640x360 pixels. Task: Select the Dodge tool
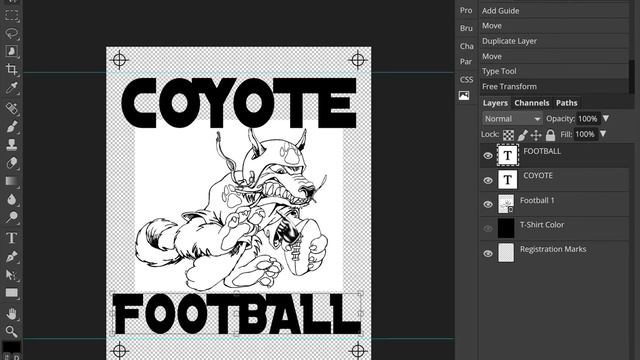pos(11,217)
